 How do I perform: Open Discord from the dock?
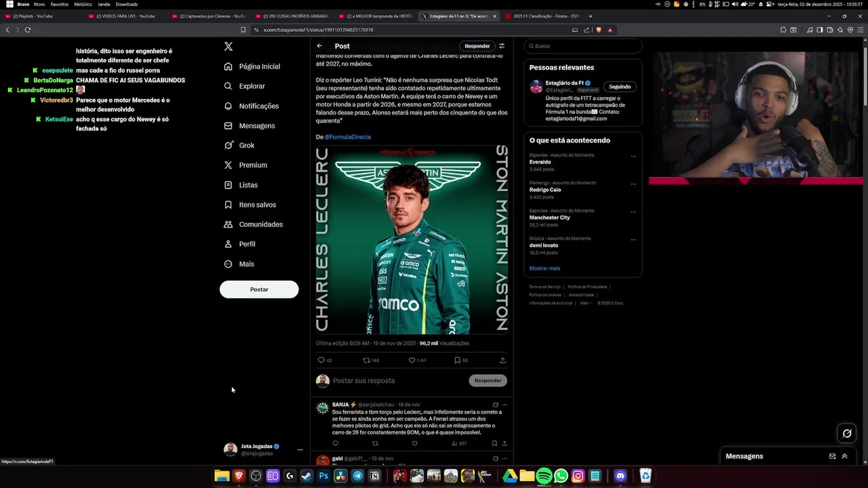[x=620, y=476]
